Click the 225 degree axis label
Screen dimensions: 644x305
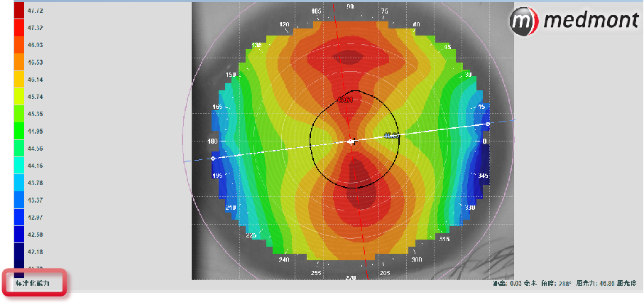point(251,235)
